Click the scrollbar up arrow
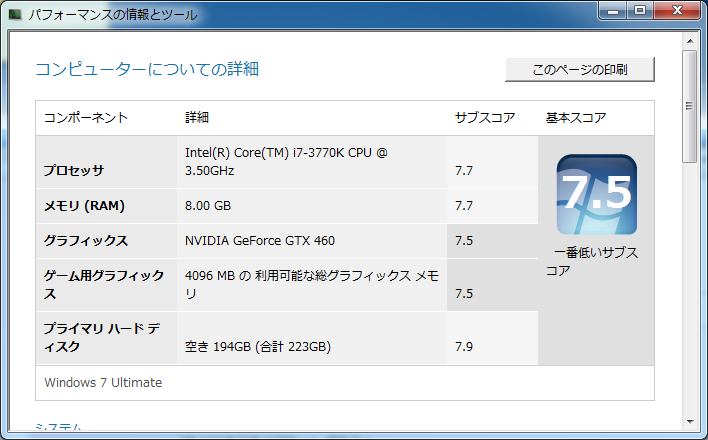This screenshot has width=708, height=440. coord(689,41)
